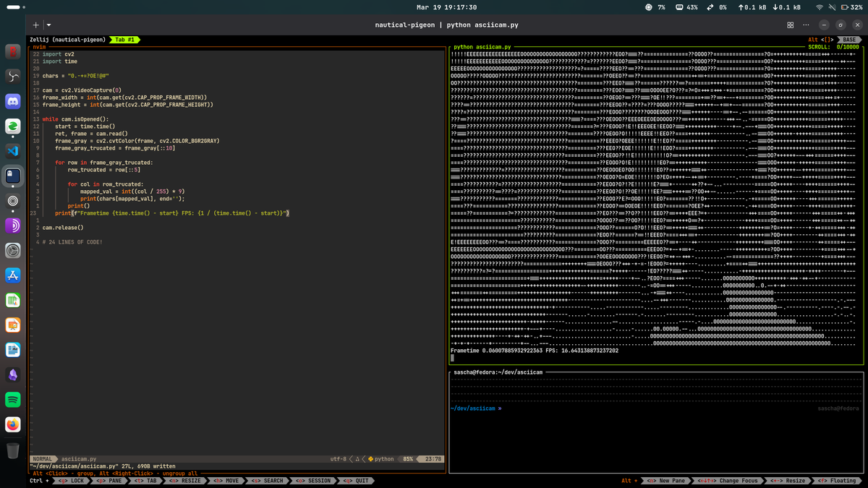Click the memory usage 43% indicator
Viewport: 868px width, 488px height.
pyautogui.click(x=686, y=7)
